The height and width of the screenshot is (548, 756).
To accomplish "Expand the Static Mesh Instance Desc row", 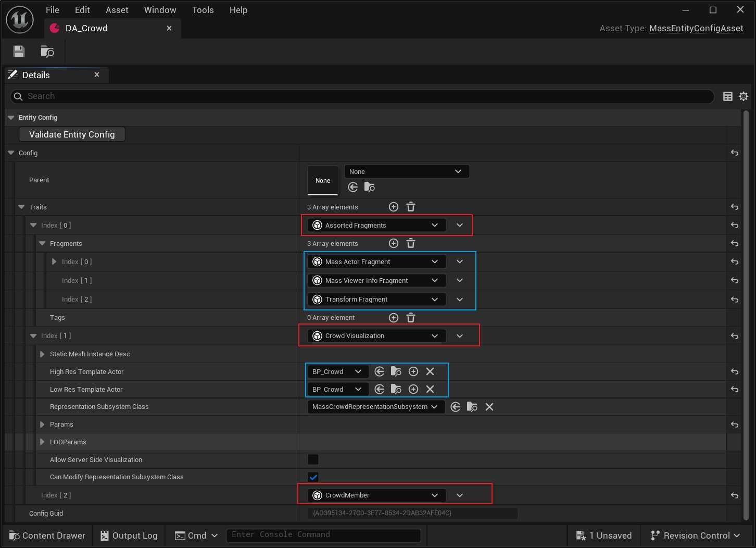I will tap(42, 354).
